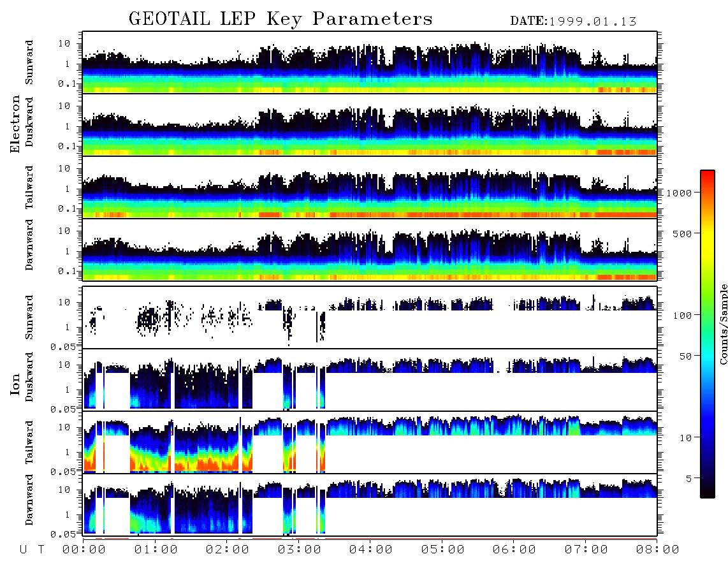
Task: Click the "02:00" time axis label
Action: click(x=228, y=550)
